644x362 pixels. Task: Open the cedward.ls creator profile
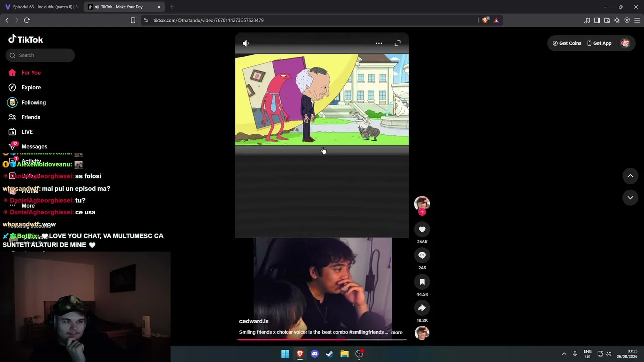pyautogui.click(x=254, y=321)
